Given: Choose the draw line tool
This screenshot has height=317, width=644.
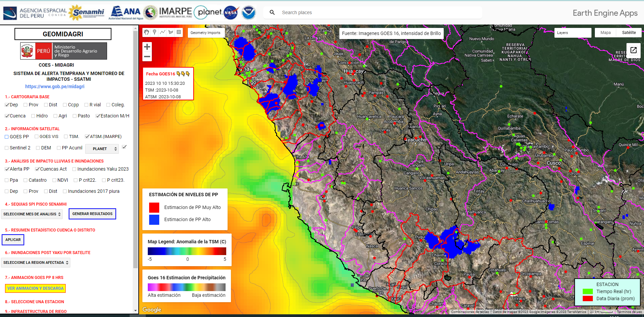Looking at the screenshot, I should [163, 32].
